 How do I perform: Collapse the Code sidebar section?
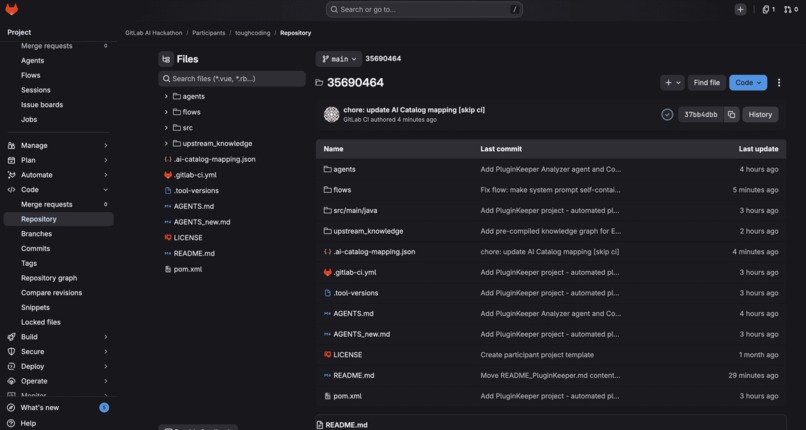(x=59, y=190)
